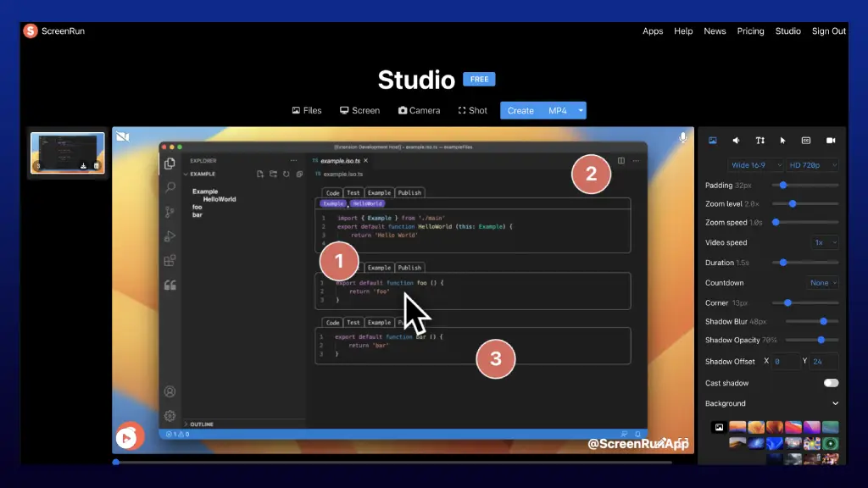The width and height of the screenshot is (868, 488).
Task: Open the audio speaker settings icon
Action: pyautogui.click(x=737, y=141)
